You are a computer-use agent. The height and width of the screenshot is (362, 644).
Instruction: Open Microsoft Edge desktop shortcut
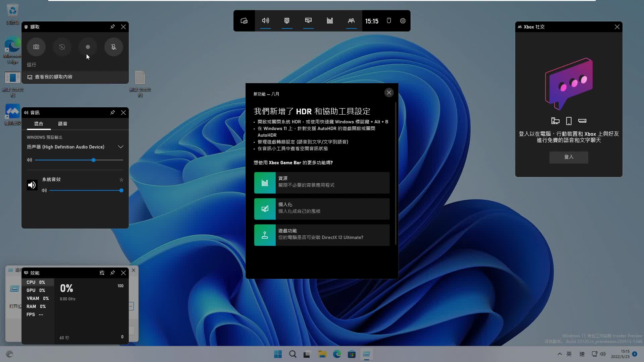point(13,50)
